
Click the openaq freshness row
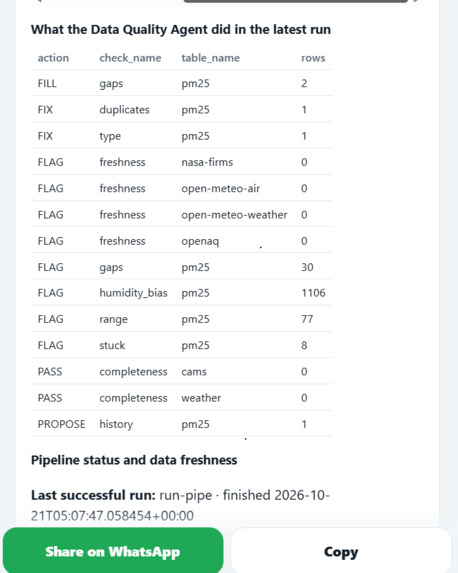point(182,241)
